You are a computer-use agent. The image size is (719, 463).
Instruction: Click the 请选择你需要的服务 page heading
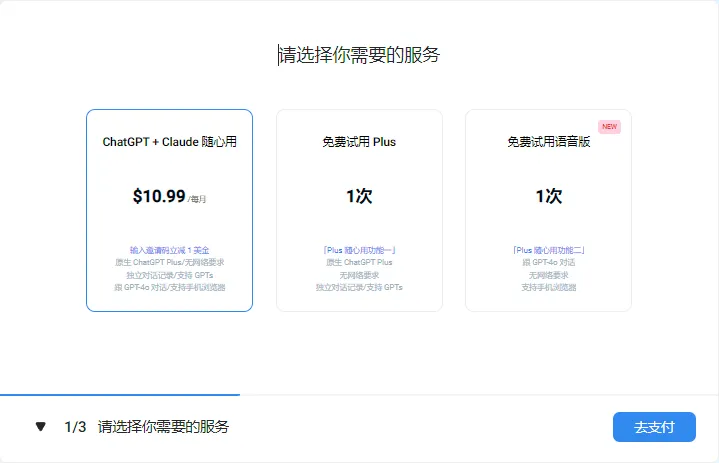coord(359,55)
